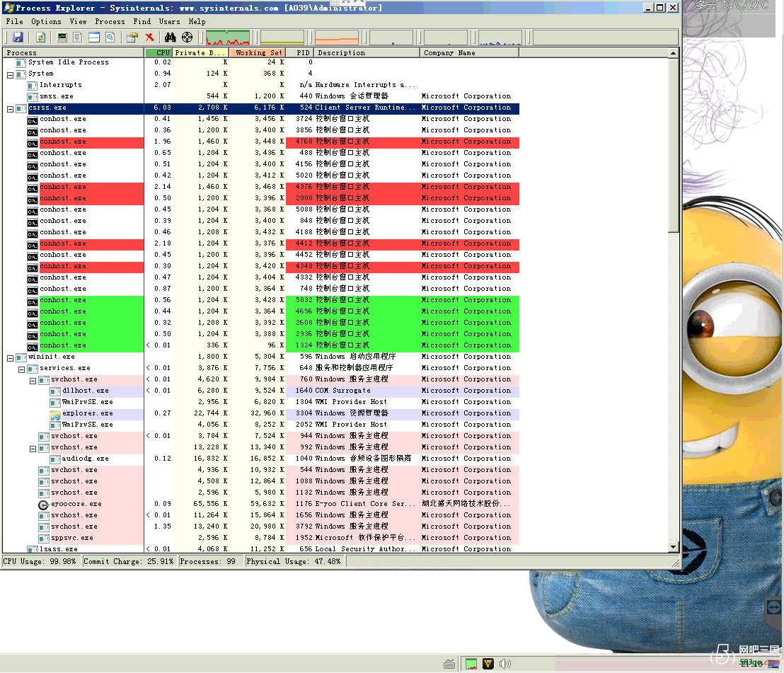Viewport: 784px width, 673px height.
Task: Click the yellow commit history mini graph
Action: (282, 38)
